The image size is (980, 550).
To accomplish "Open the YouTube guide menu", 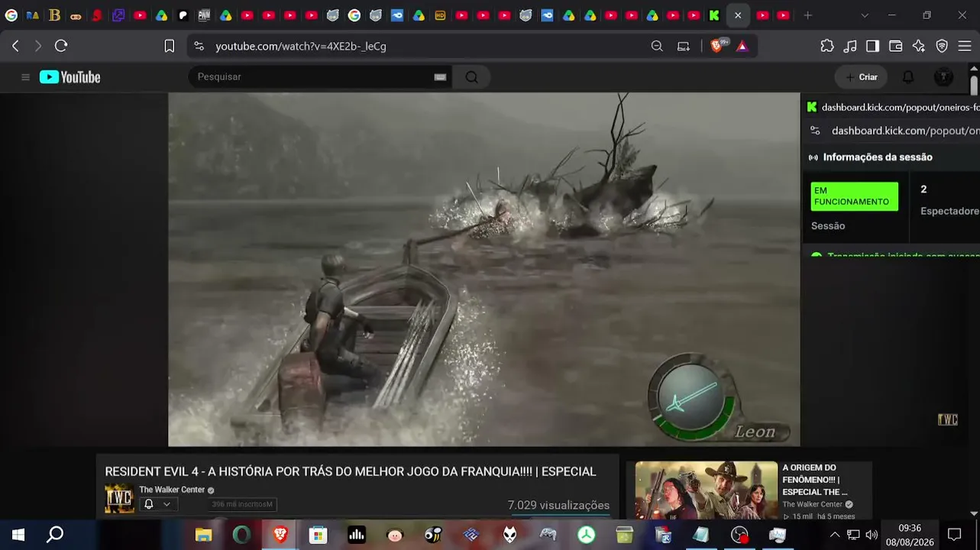I will (25, 77).
